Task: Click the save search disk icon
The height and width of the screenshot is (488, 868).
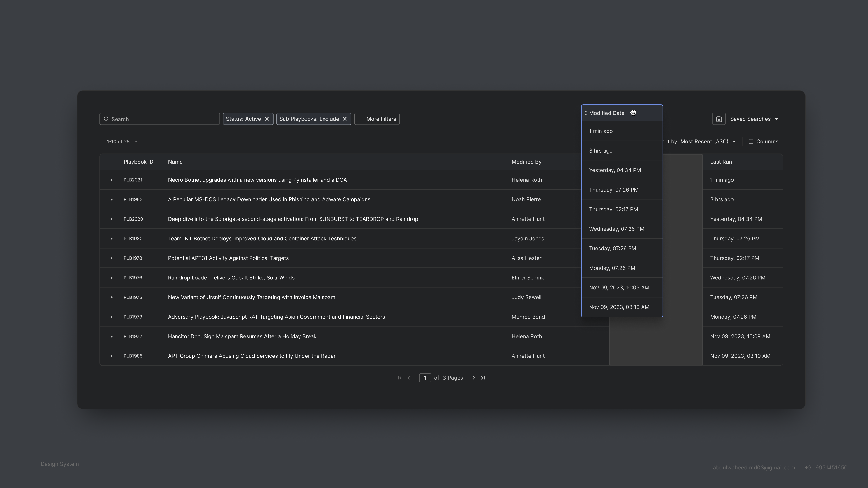Action: 718,119
